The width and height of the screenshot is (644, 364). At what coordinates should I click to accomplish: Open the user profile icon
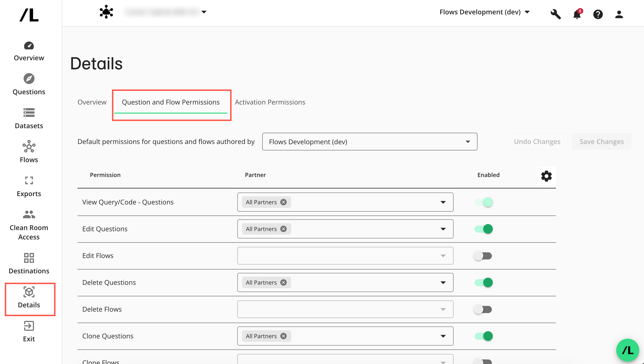[619, 14]
